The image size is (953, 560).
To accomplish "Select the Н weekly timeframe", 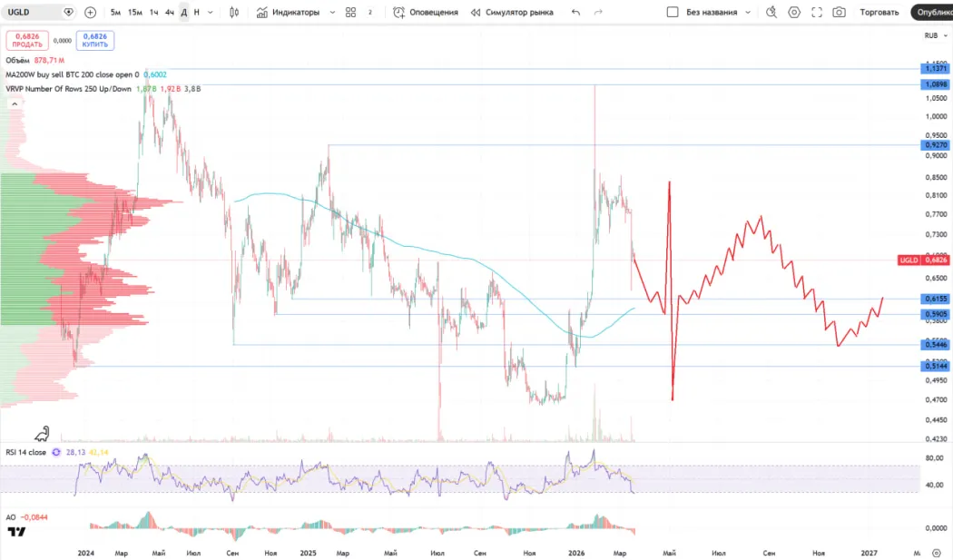I will 196,13.
